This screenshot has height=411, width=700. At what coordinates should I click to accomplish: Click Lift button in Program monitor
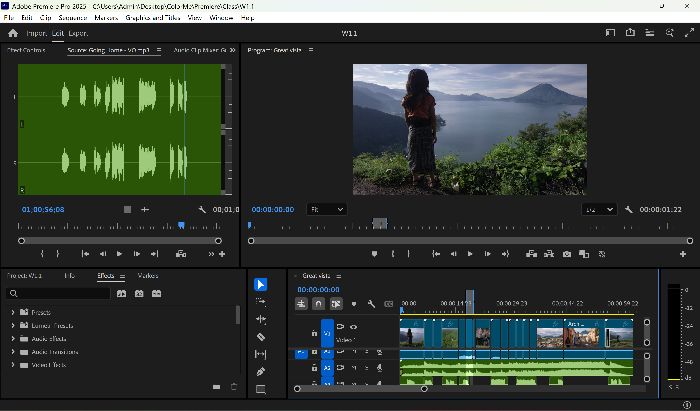[x=531, y=254]
